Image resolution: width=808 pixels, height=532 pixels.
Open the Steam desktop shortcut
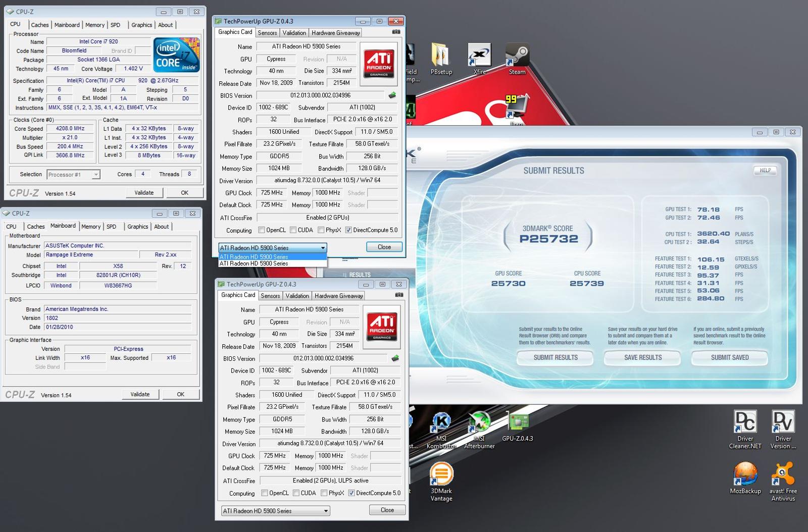(x=517, y=59)
